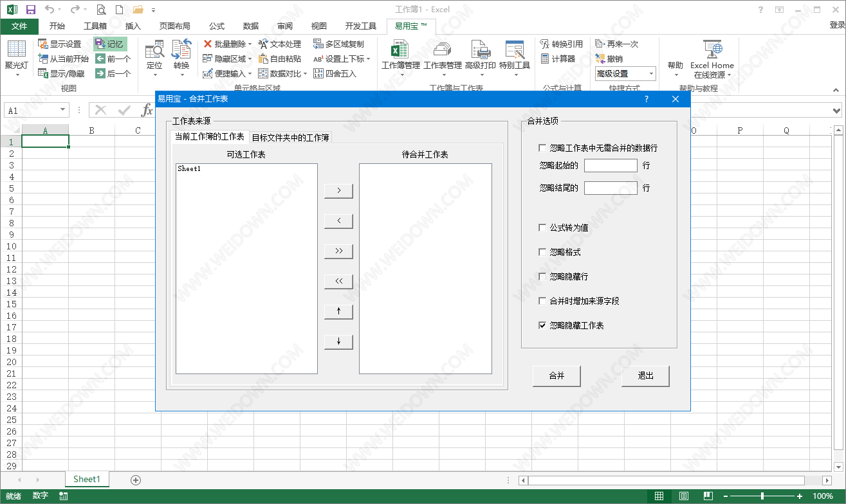Check 公式转为值 option
The width and height of the screenshot is (846, 504).
tap(542, 228)
